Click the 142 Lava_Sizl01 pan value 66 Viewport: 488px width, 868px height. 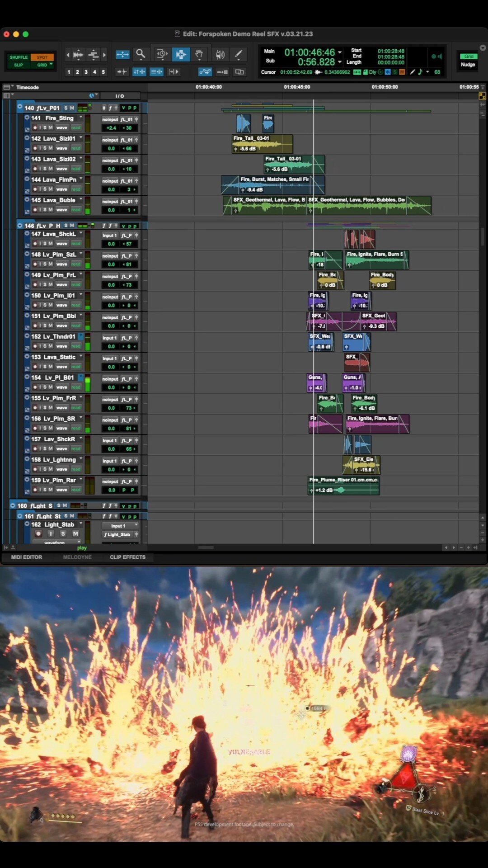[128, 148]
